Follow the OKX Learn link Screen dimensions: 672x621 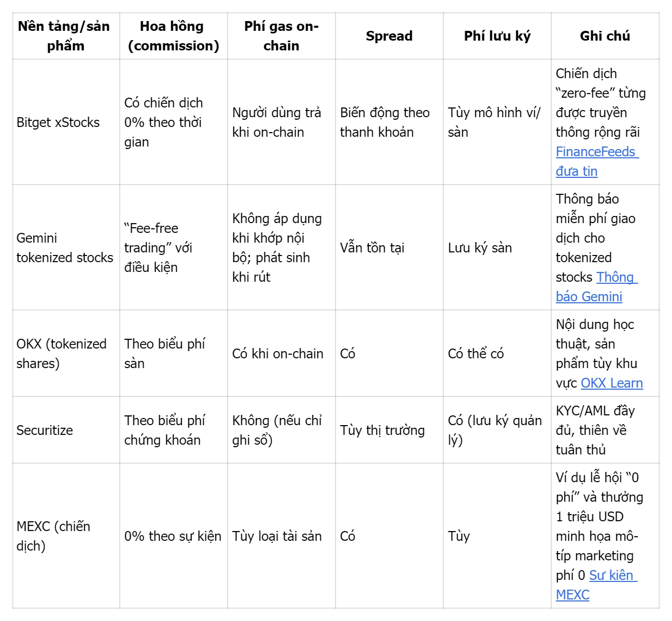click(611, 383)
